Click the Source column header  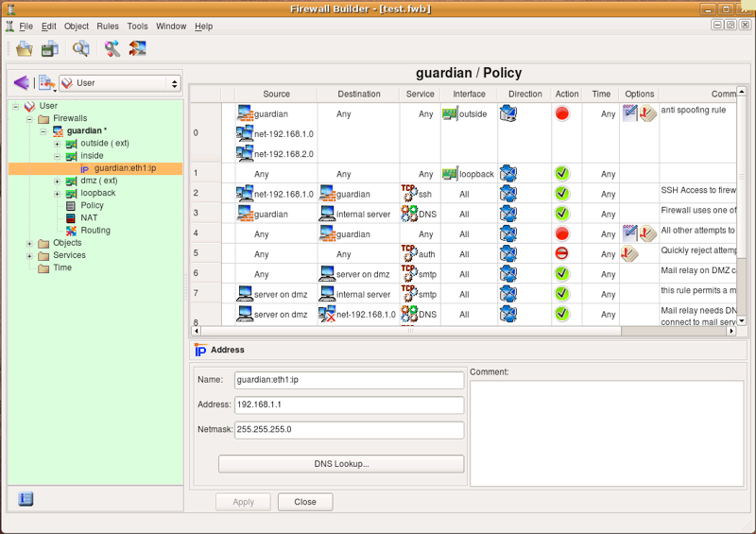click(x=276, y=95)
